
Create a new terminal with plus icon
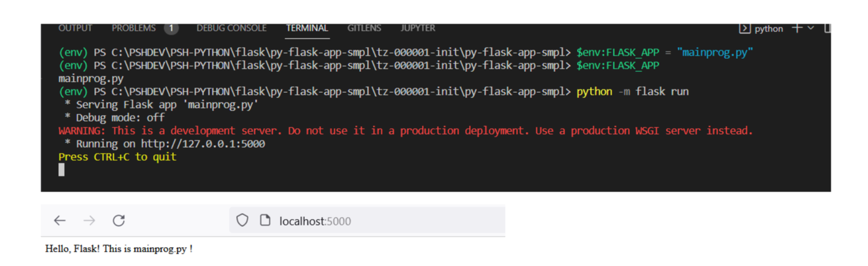pyautogui.click(x=797, y=28)
